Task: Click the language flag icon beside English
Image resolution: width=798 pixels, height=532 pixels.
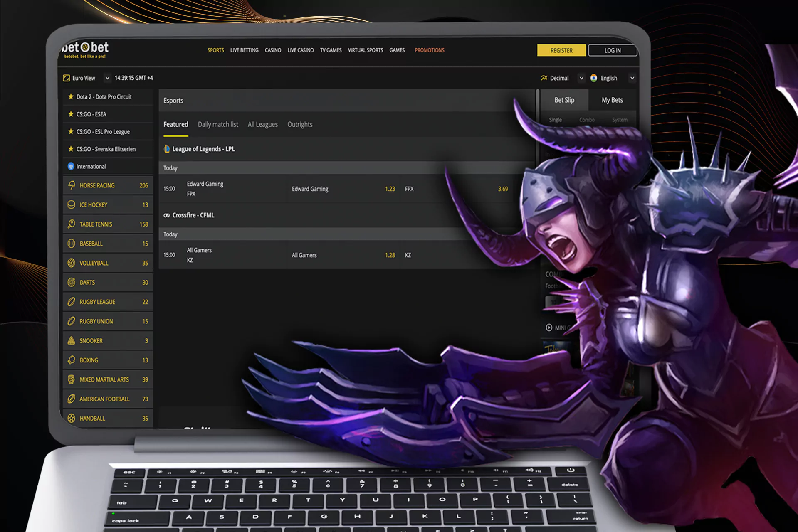Action: [594, 78]
